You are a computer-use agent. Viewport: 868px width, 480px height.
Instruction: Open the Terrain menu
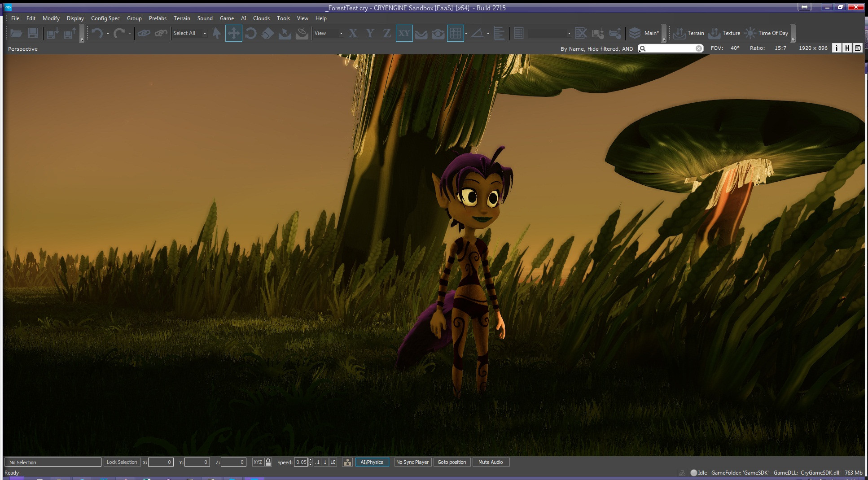(182, 18)
